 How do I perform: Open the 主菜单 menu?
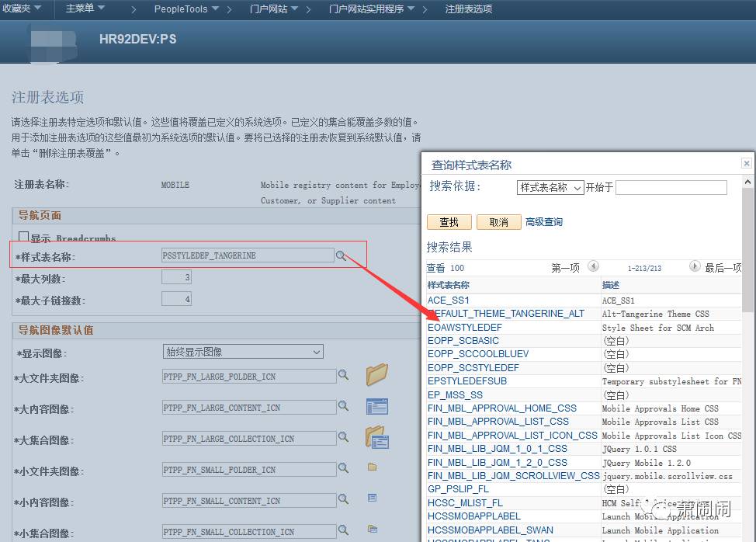tap(85, 9)
